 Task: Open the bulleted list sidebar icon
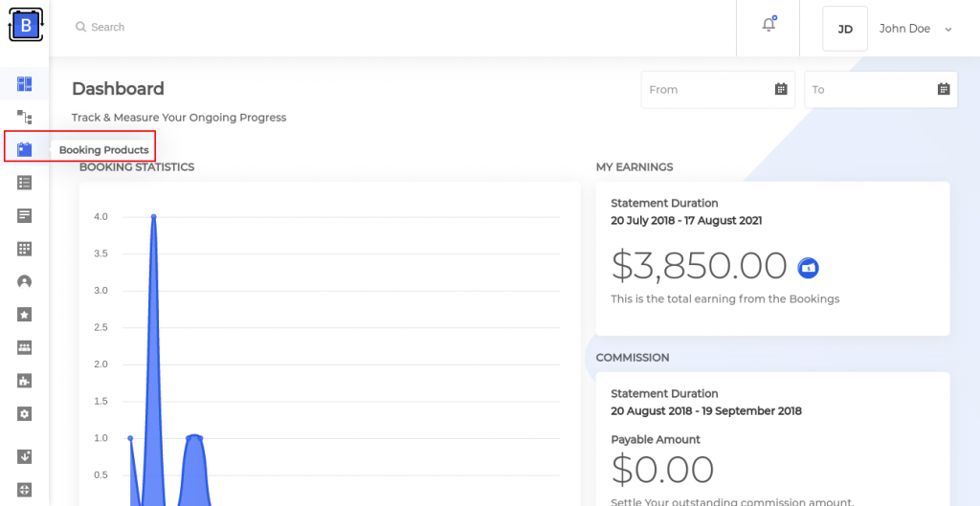pyautogui.click(x=24, y=183)
